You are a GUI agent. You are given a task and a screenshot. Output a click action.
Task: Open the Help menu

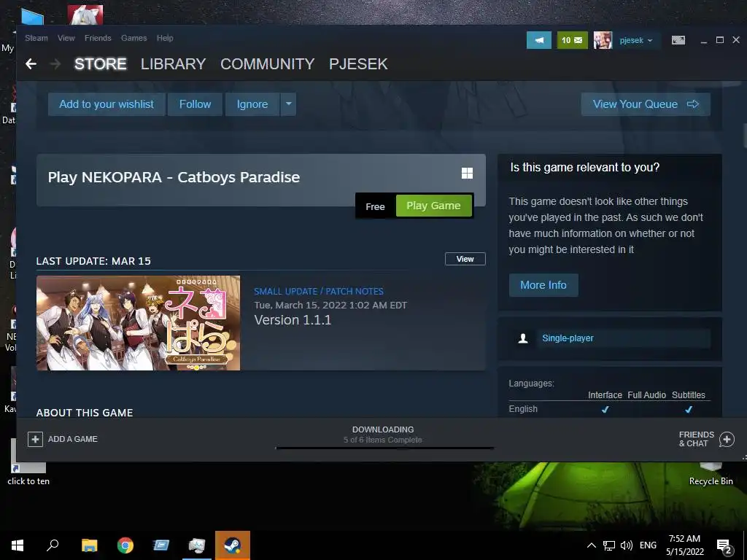[165, 38]
